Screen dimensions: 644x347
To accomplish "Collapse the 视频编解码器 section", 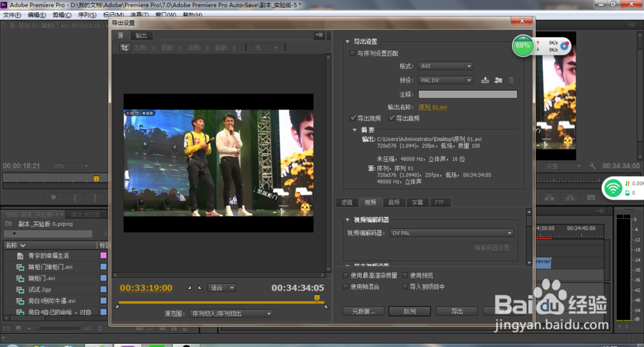I will [x=348, y=220].
